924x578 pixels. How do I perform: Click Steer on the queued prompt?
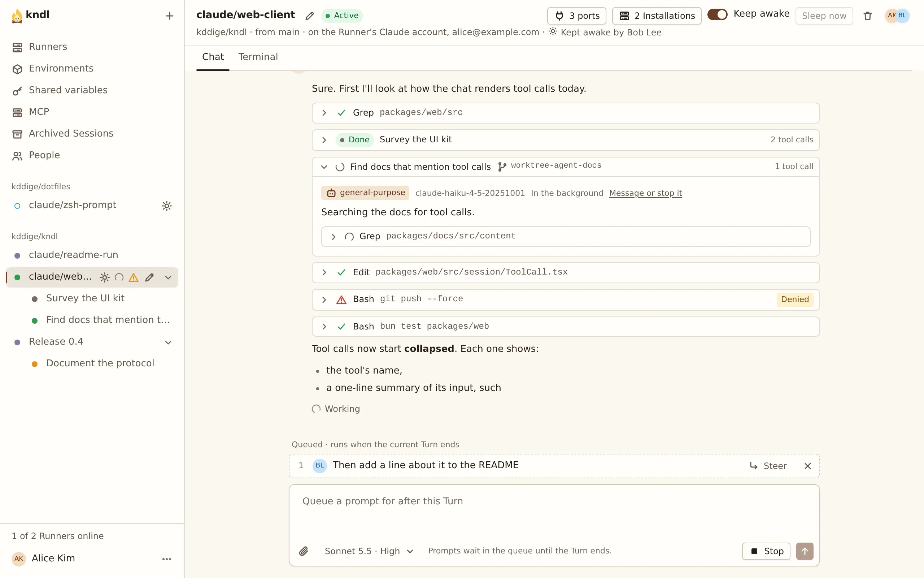click(x=768, y=466)
